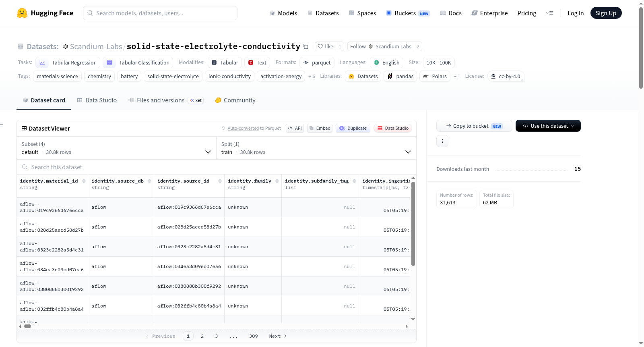Open the solid-state-electrolyte tag
The image size is (644, 347).
(173, 76)
